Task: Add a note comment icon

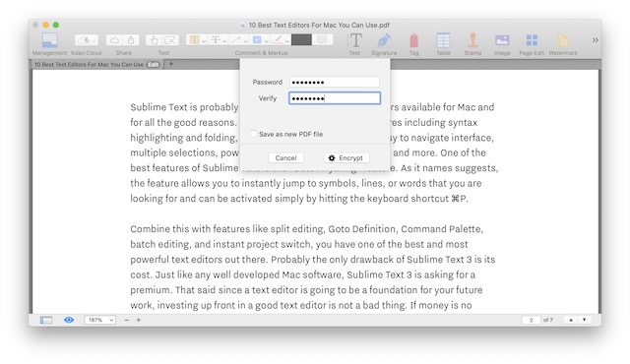Action: click(x=322, y=39)
